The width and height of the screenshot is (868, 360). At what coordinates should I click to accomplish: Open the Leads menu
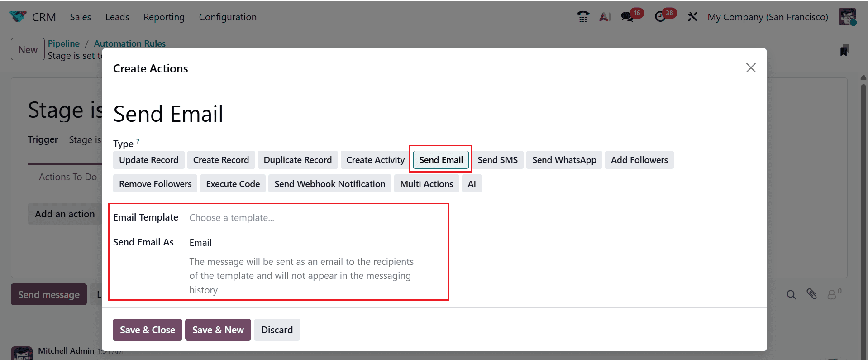pyautogui.click(x=117, y=17)
